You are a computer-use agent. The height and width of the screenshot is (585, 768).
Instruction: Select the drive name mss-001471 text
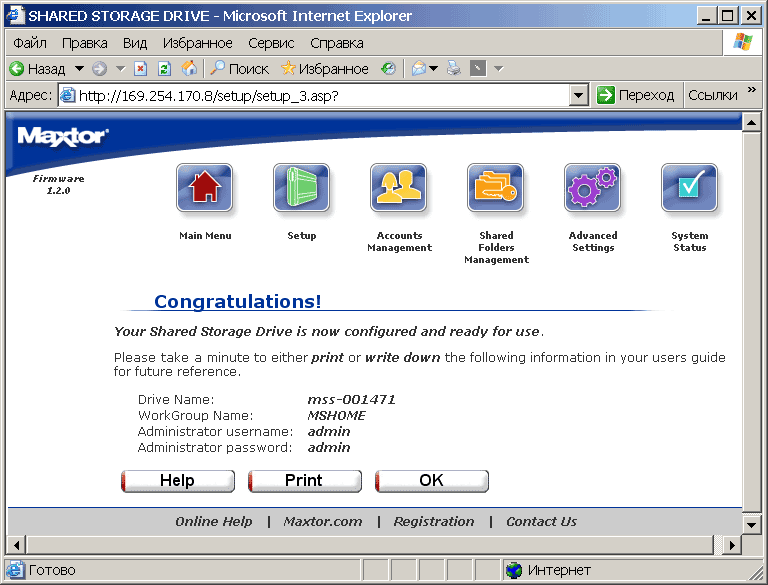click(351, 400)
